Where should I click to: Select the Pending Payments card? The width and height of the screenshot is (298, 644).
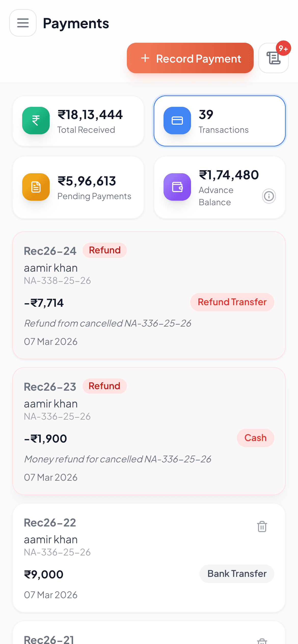point(78,187)
